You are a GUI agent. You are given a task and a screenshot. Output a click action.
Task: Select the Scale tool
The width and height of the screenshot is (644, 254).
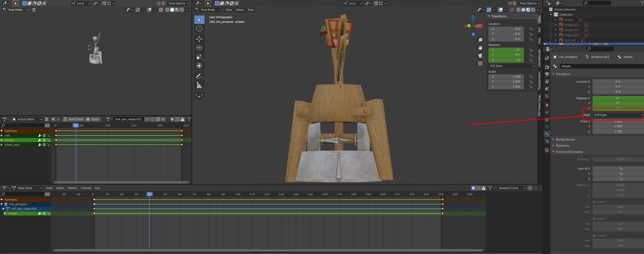pos(199,57)
